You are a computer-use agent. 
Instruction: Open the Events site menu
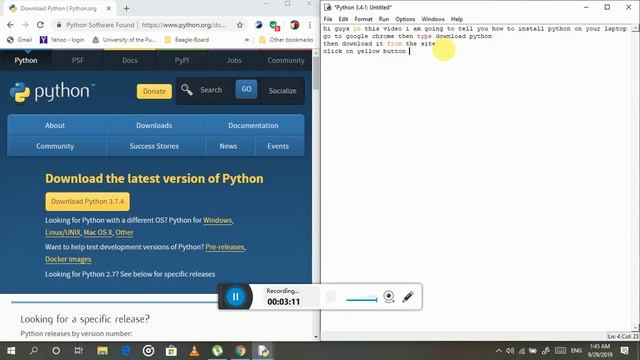278,146
